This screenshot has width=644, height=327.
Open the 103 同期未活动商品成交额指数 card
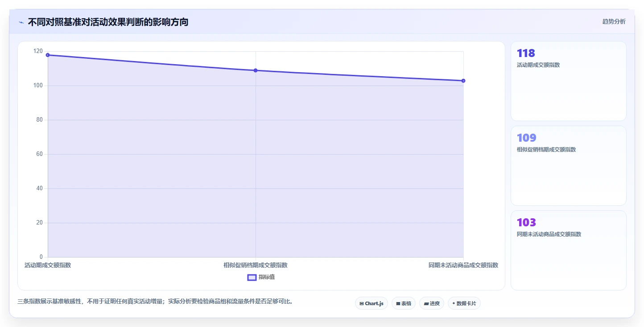coord(569,250)
